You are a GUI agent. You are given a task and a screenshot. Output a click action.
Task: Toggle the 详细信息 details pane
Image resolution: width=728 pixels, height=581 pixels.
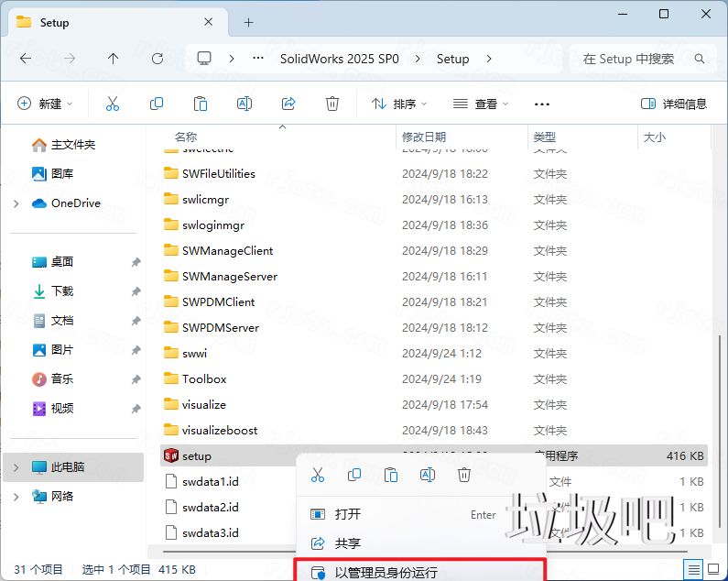point(674,104)
